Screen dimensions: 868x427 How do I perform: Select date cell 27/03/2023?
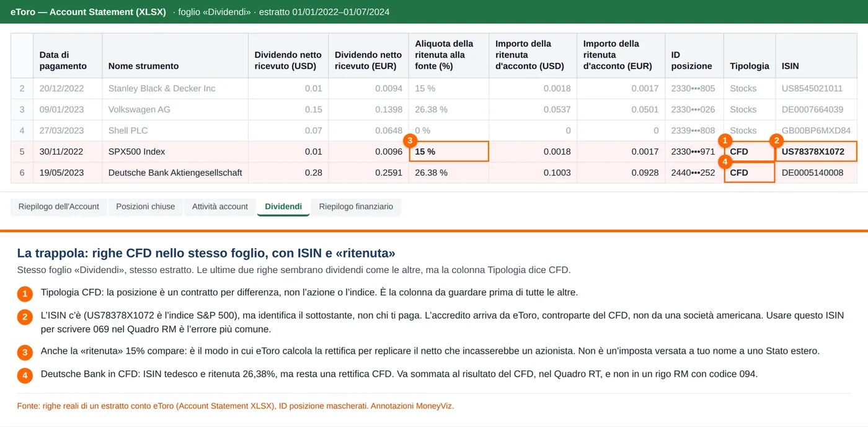(68, 131)
